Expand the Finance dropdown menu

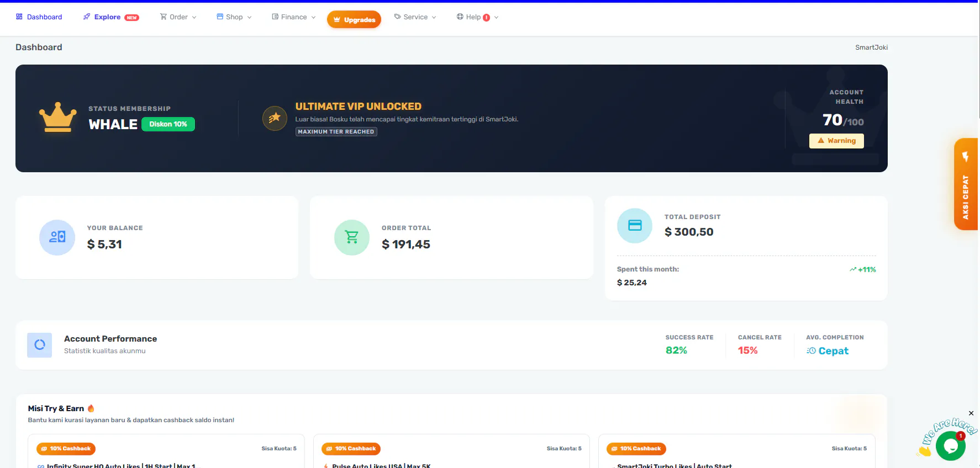pyautogui.click(x=294, y=17)
